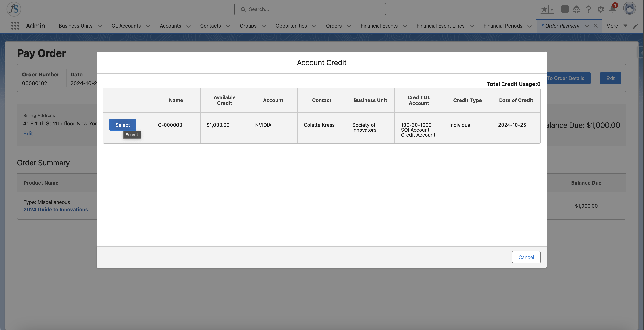Click in the global Search field
Image resolution: width=644 pixels, height=330 pixels.
pos(310,9)
